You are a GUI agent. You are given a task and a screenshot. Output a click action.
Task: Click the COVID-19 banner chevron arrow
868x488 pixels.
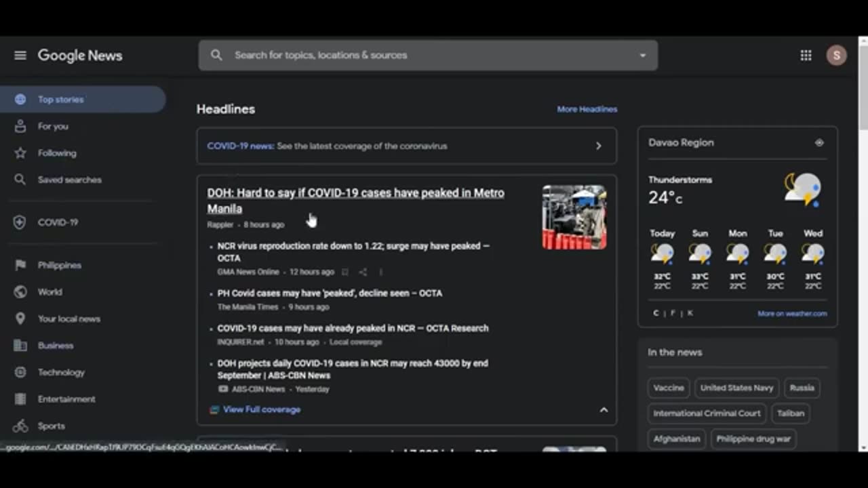(598, 146)
